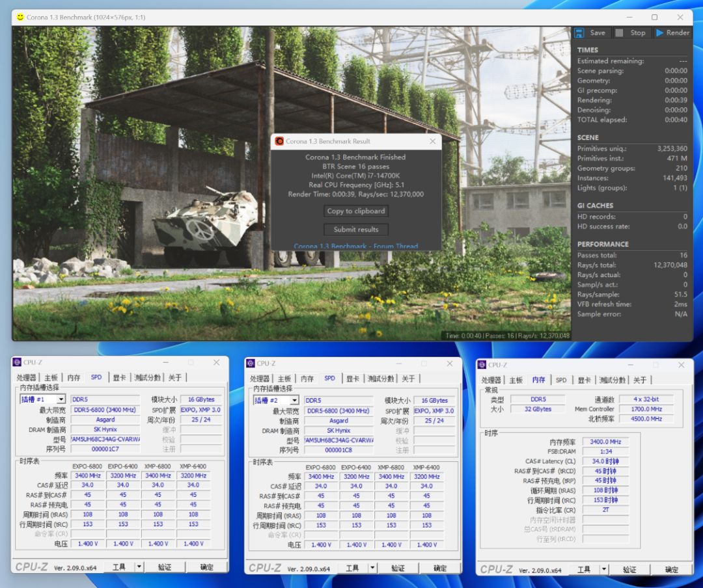
Task: Click 确定 button in left CPU-Z
Action: coord(207,567)
